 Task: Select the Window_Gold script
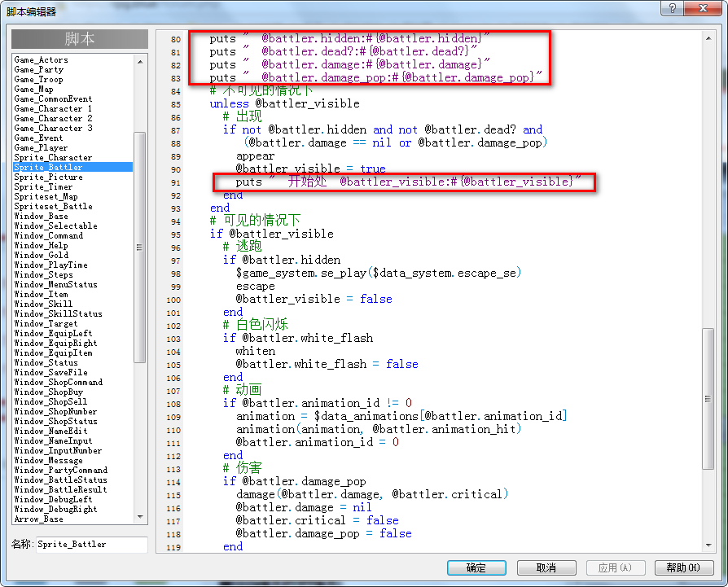[x=42, y=255]
